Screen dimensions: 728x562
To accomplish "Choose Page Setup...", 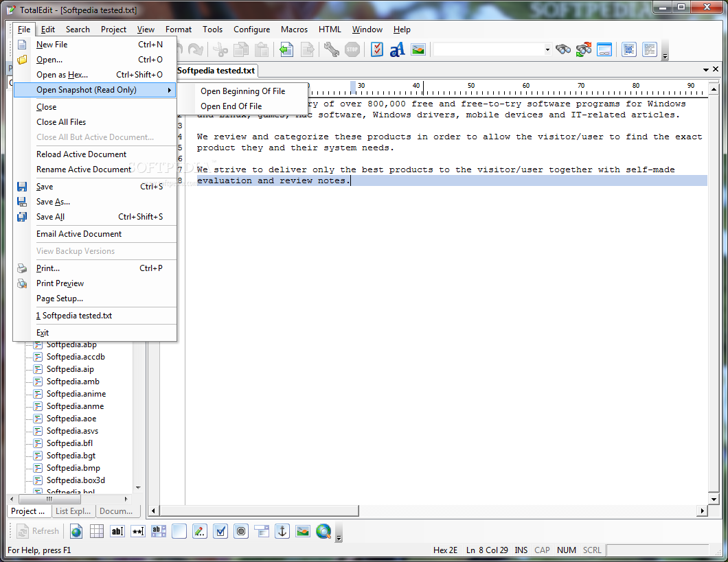I will pos(95,298).
